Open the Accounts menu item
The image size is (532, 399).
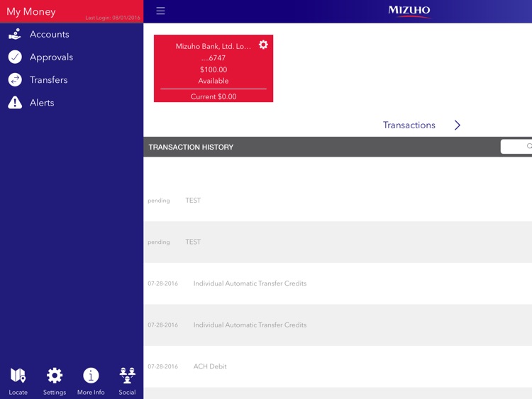(72, 34)
